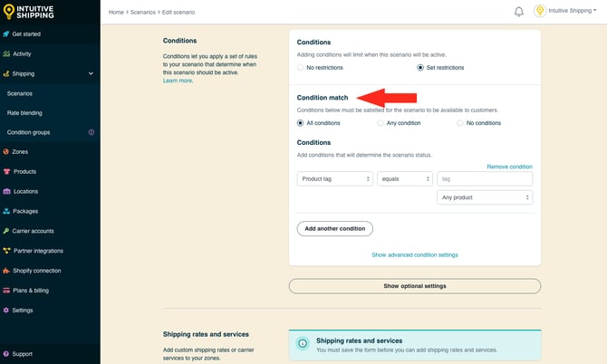Viewport: 607px width, 364px height.
Task: Select the No restrictions radio button
Action: point(301,68)
